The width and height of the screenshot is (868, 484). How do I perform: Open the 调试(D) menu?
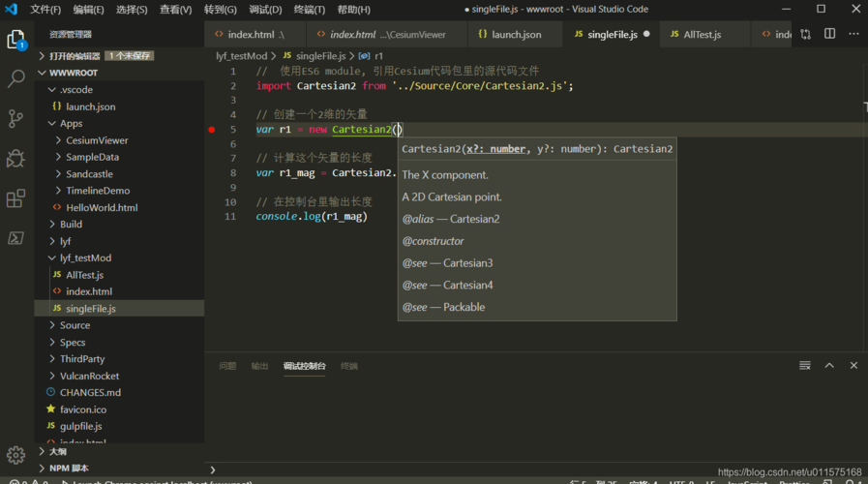(265, 10)
